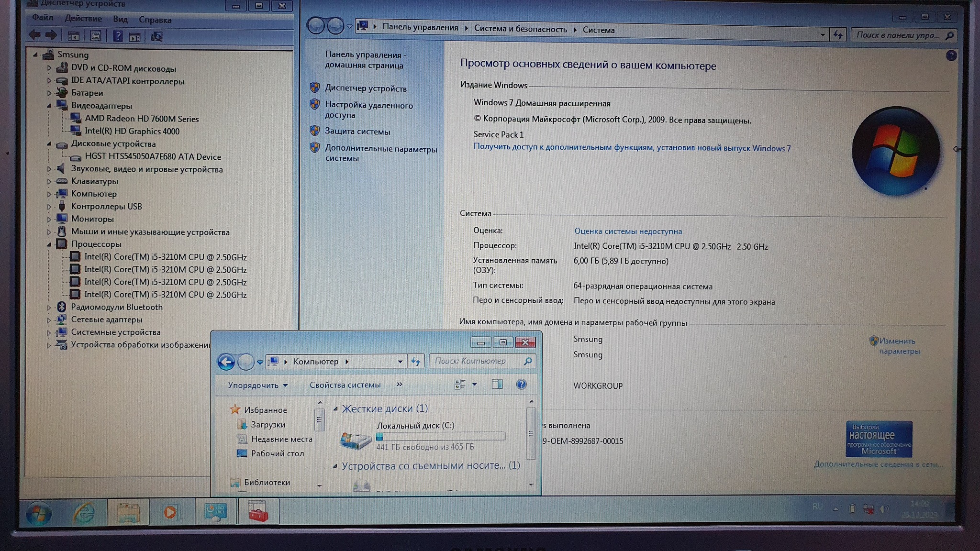Expand the Клавиатуры tree node
This screenshot has height=551, width=980.
coord(49,181)
